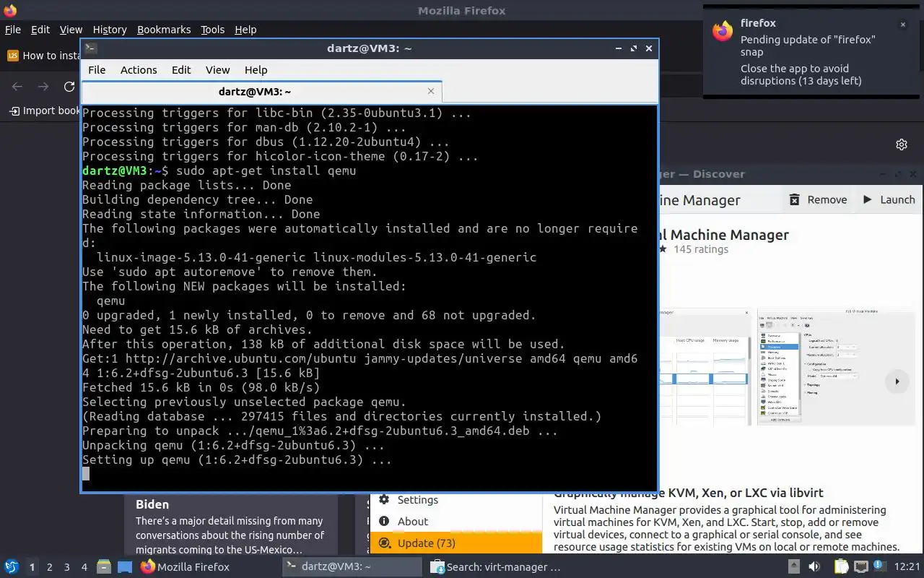Click the gear settings icon in Firefox page
The image size is (924, 578).
coord(902,144)
